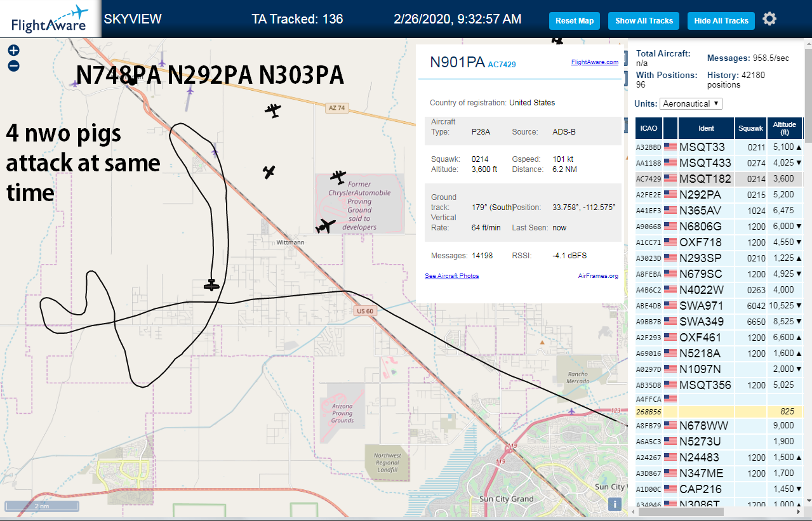Select the purple aircraft icon near Rancho Mercado

573,412
